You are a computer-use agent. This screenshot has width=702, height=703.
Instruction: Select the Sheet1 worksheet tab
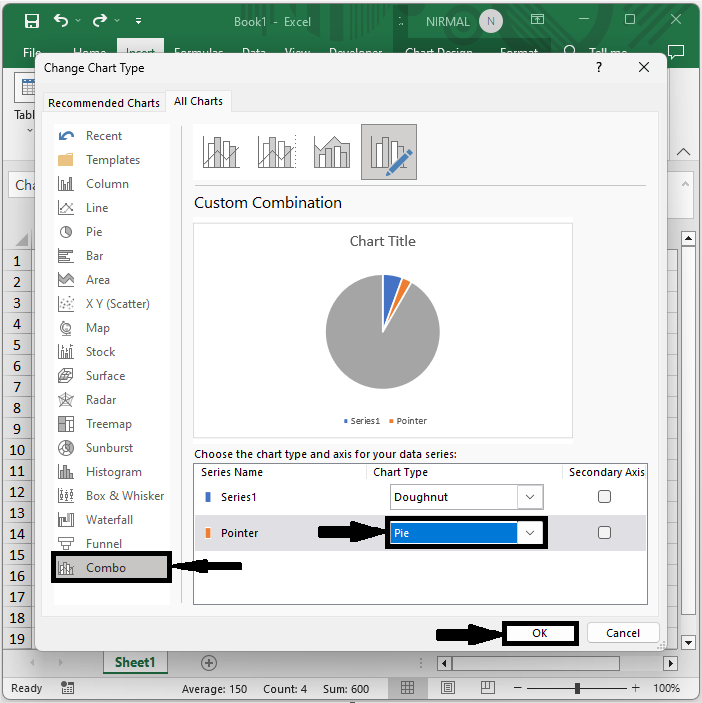pos(135,662)
